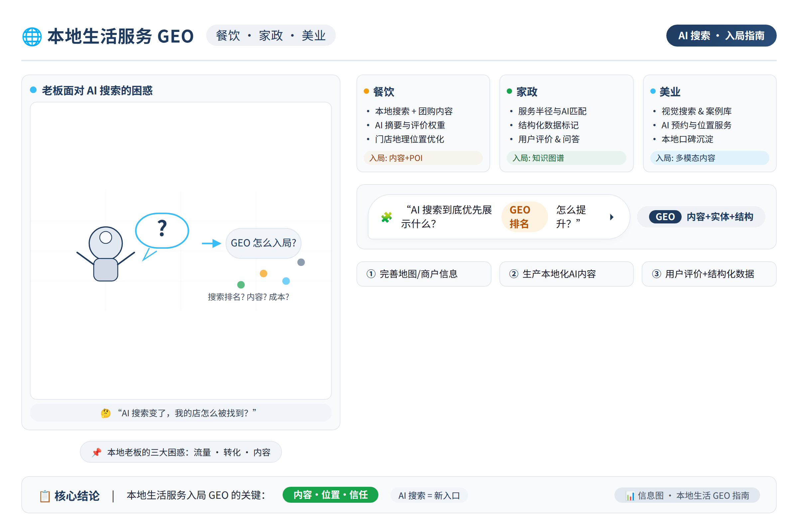Click the 家政 card heading

coord(527,92)
